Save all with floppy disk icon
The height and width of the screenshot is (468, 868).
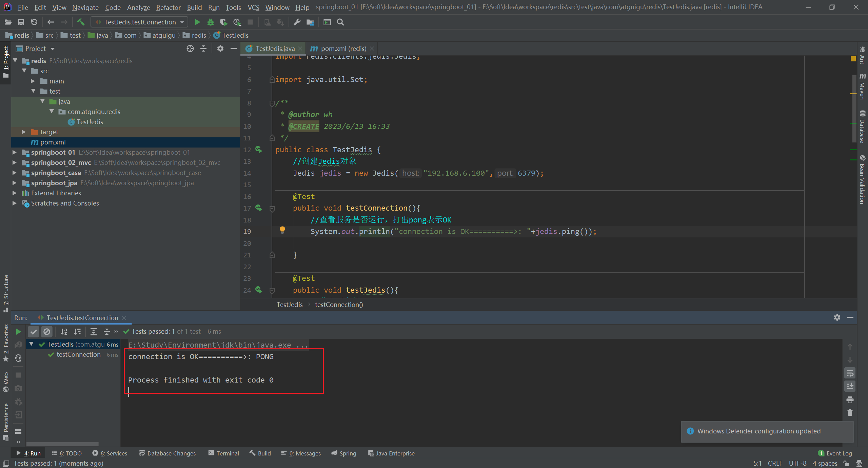21,22
